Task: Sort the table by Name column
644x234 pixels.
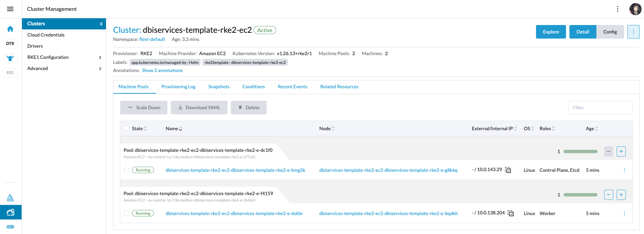Action: tap(173, 128)
